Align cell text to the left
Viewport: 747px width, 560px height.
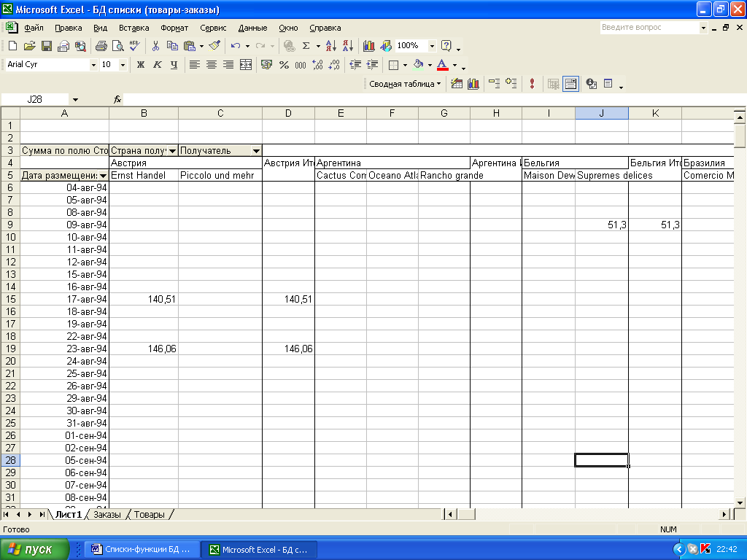coord(194,65)
